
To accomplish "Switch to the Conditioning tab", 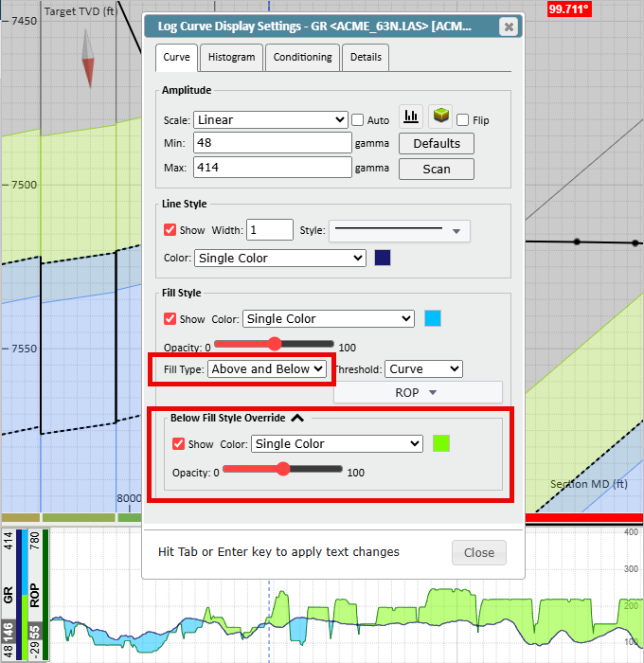I will pyautogui.click(x=303, y=58).
